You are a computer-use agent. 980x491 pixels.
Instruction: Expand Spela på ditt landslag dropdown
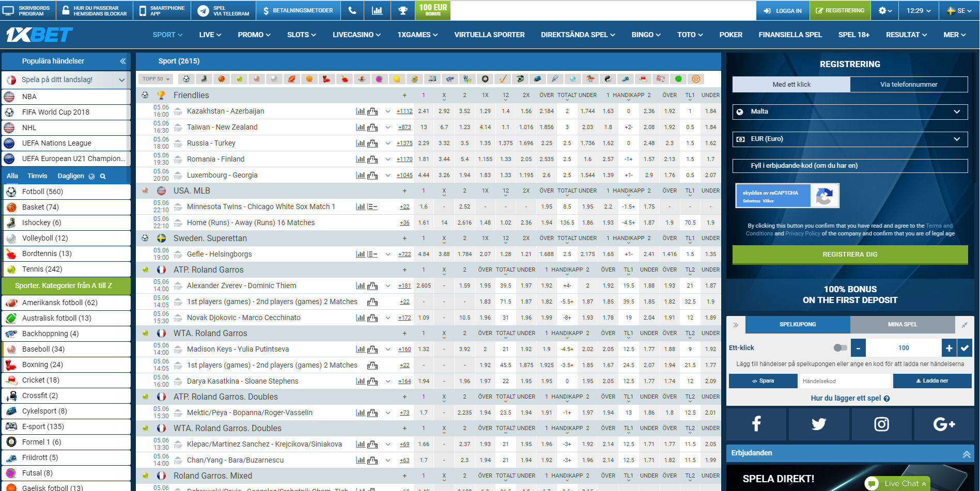coord(121,80)
